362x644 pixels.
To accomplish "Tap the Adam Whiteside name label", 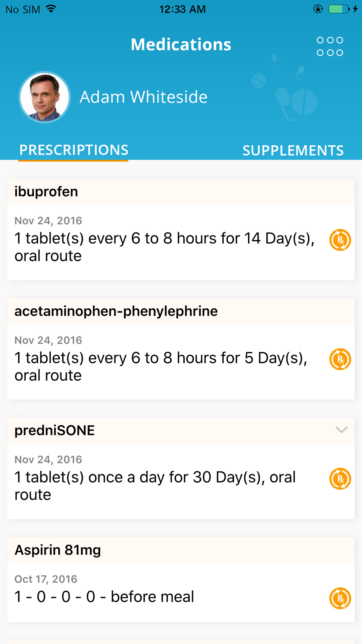I will pyautogui.click(x=143, y=97).
